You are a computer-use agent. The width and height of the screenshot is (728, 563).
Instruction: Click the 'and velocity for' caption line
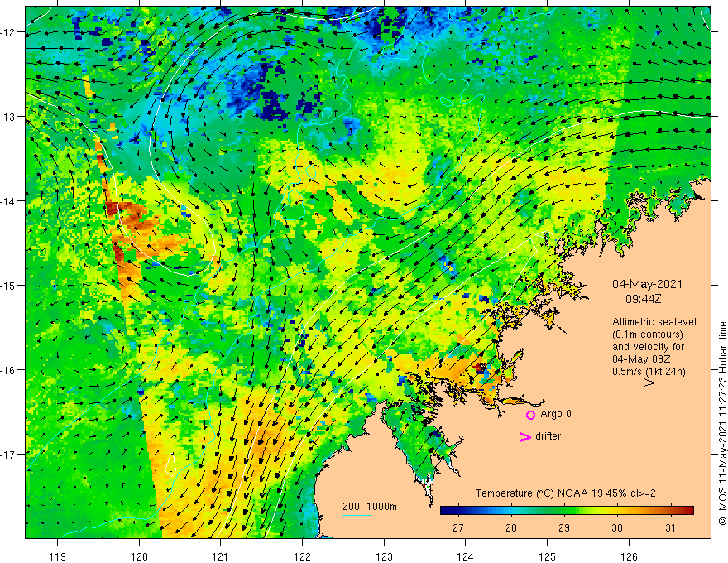648,347
